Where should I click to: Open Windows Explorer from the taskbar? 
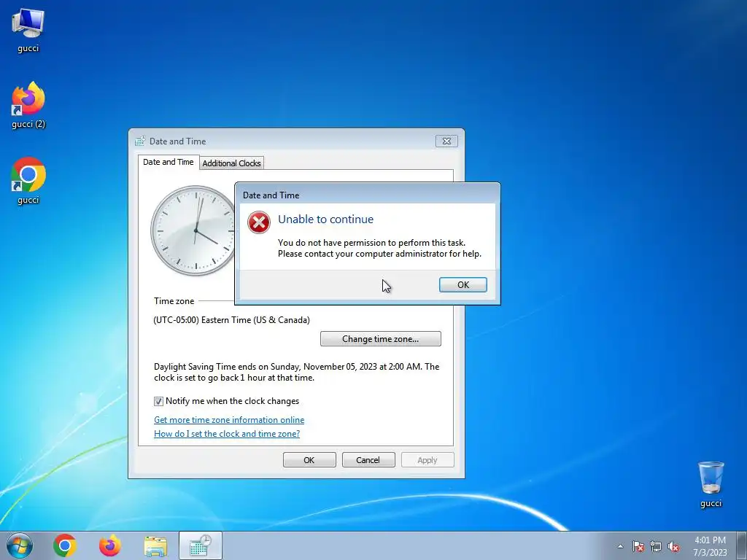(155, 546)
